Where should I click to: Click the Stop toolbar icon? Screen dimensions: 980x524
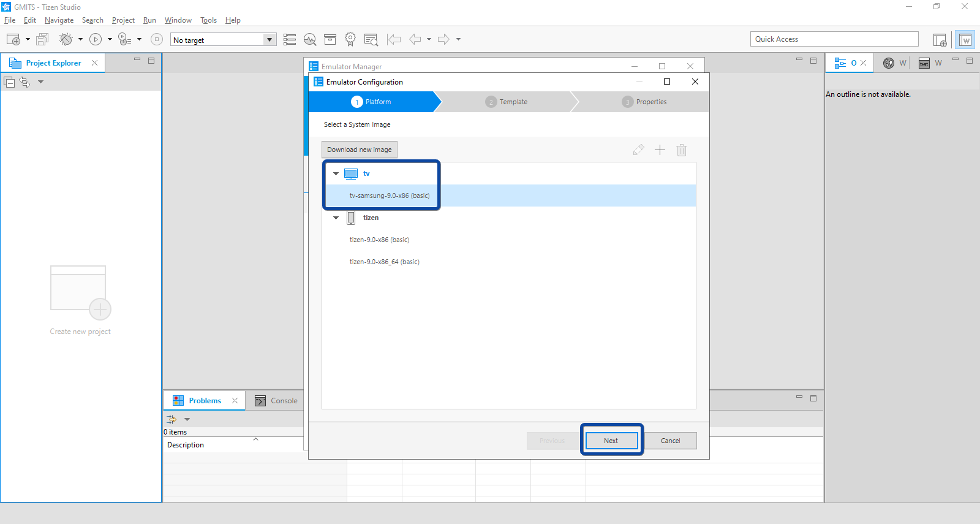[x=157, y=39]
